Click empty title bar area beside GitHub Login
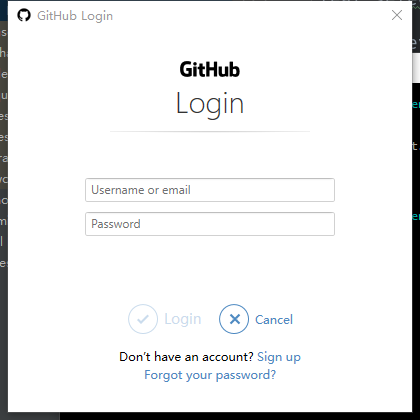420x420 pixels. pos(250,15)
